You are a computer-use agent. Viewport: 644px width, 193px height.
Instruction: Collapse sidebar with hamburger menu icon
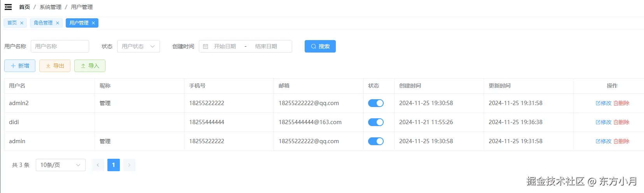(8, 7)
